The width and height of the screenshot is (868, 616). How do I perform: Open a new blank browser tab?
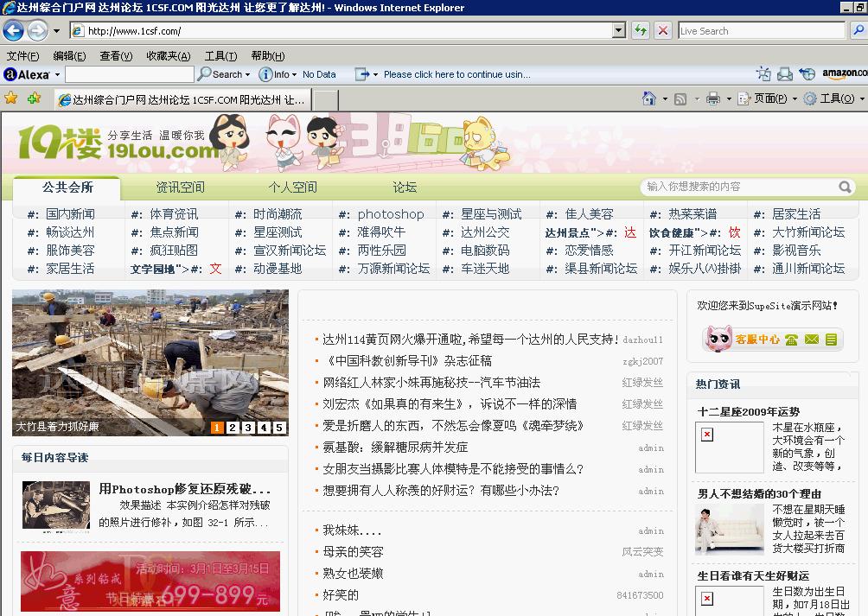[x=326, y=100]
